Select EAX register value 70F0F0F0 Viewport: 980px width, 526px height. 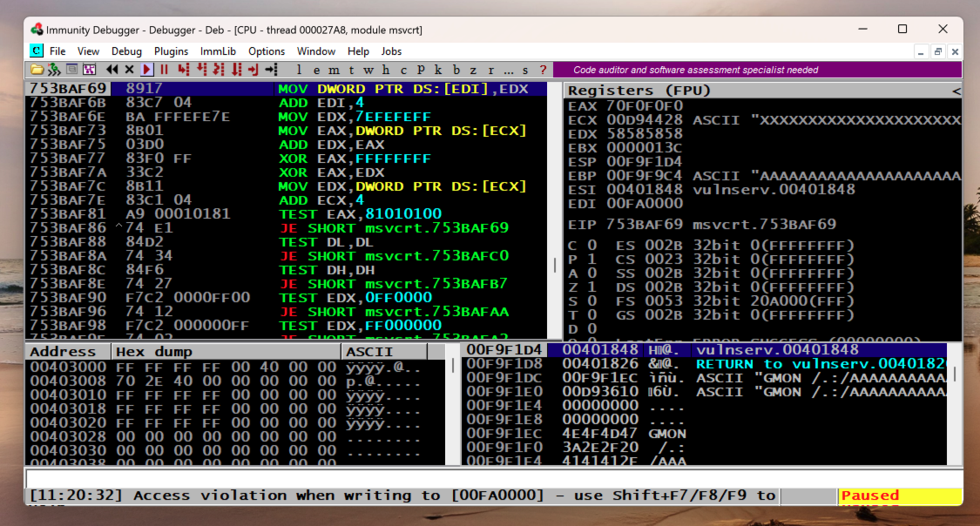pyautogui.click(x=645, y=106)
